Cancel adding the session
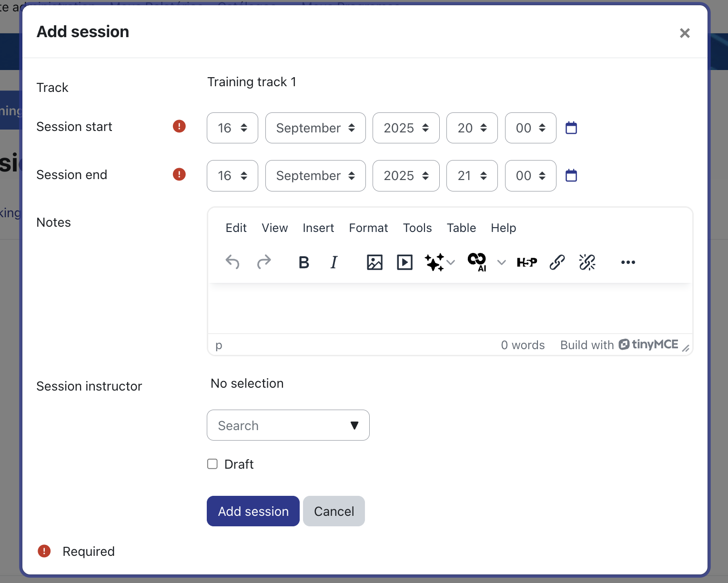The width and height of the screenshot is (728, 583). (x=334, y=511)
